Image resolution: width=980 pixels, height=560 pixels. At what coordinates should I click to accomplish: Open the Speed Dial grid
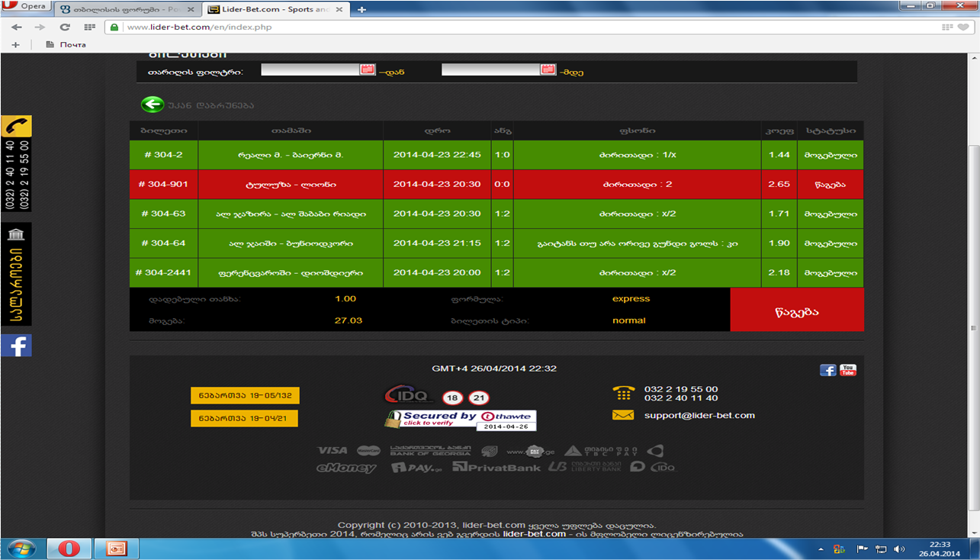pos(90,27)
